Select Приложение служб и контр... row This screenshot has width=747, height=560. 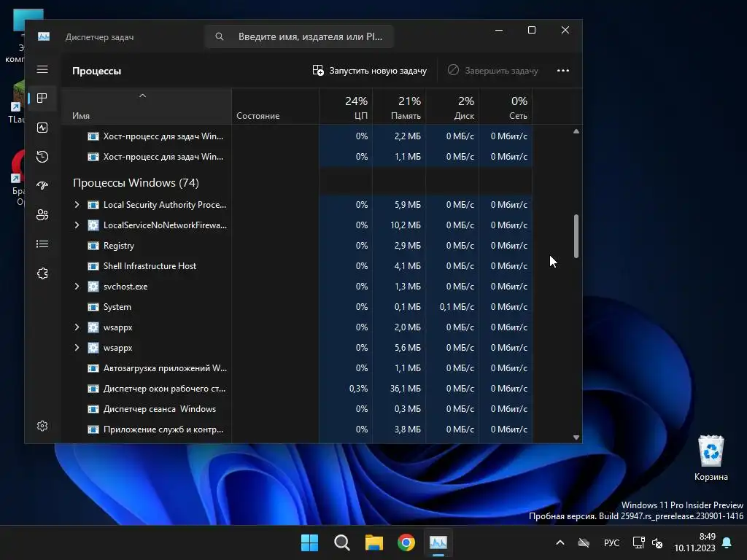[x=297, y=430]
